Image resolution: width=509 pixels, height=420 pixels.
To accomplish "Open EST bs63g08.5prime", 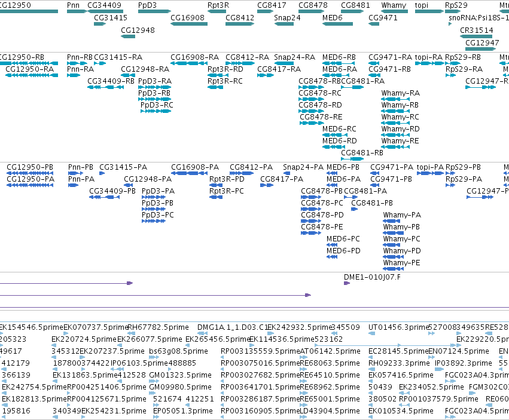I will click(x=178, y=351).
